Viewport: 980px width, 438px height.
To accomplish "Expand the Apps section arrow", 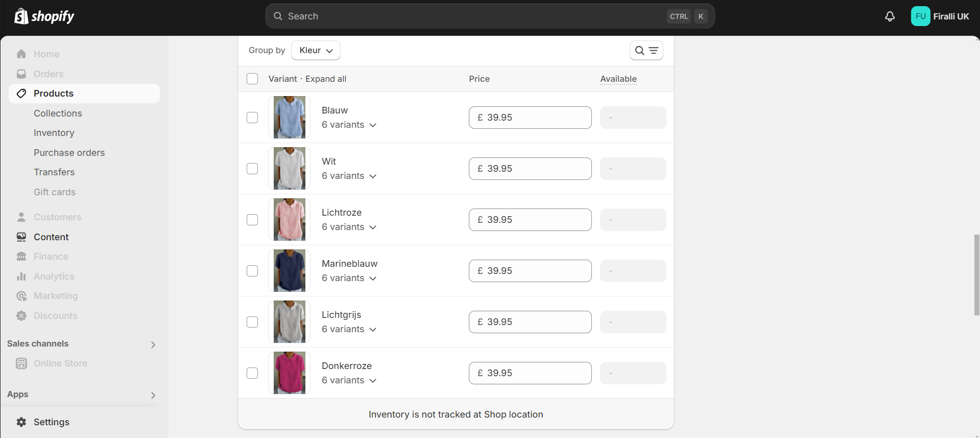I will pos(153,395).
